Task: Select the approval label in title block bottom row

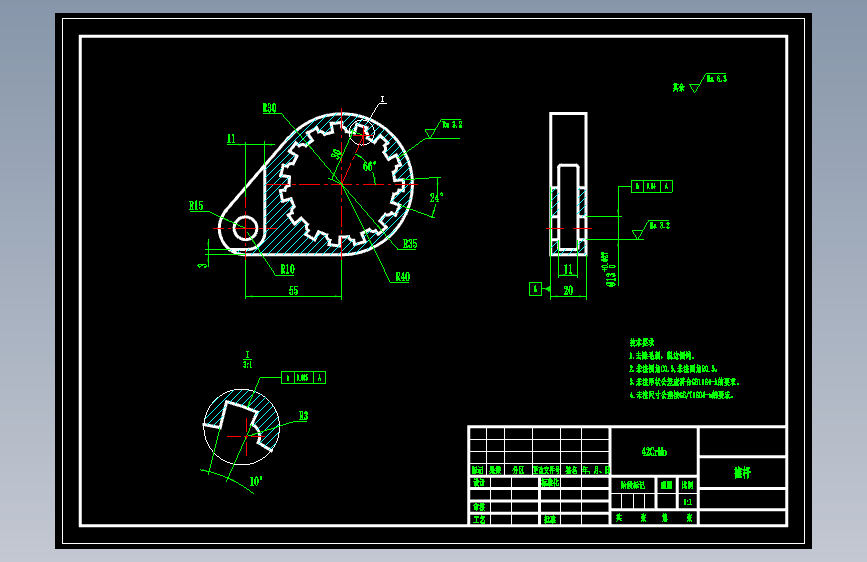Action: (x=550, y=519)
